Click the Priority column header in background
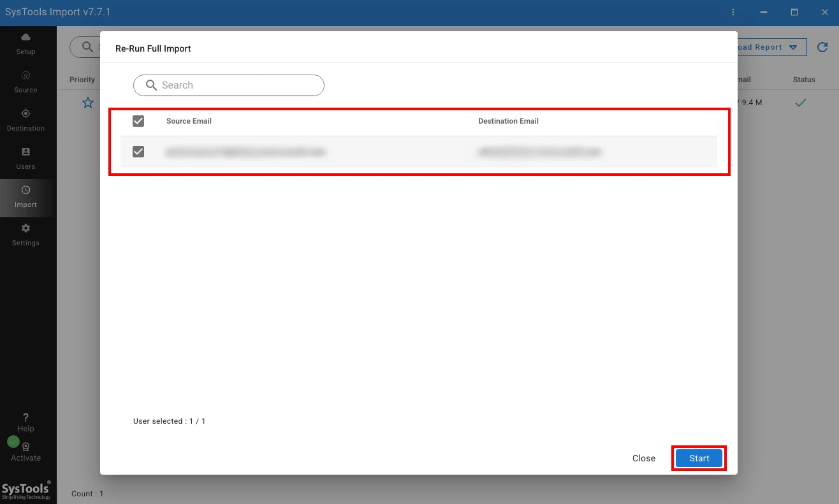This screenshot has width=839, height=504. click(x=82, y=80)
